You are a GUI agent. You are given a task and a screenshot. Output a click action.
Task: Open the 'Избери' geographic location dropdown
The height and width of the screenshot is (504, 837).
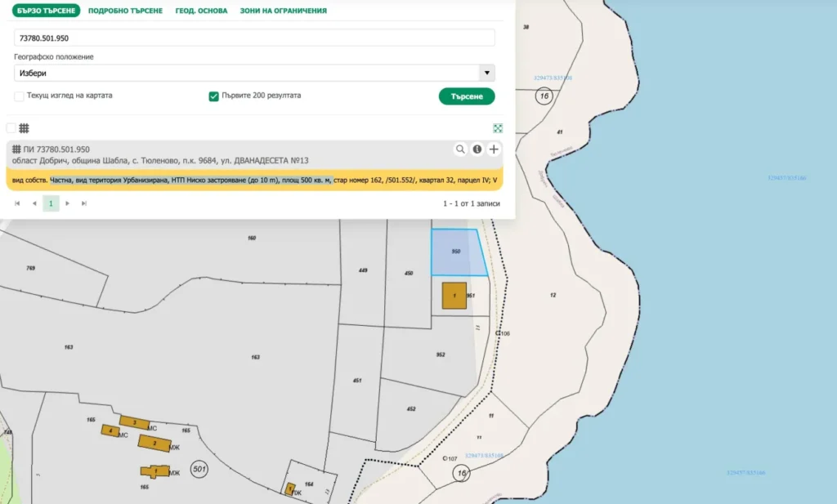pos(254,73)
